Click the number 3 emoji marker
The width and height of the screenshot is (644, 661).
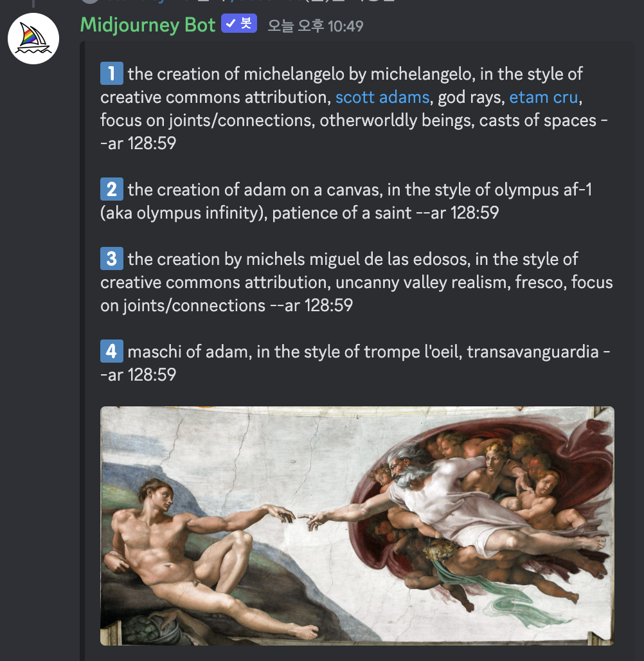click(x=112, y=258)
